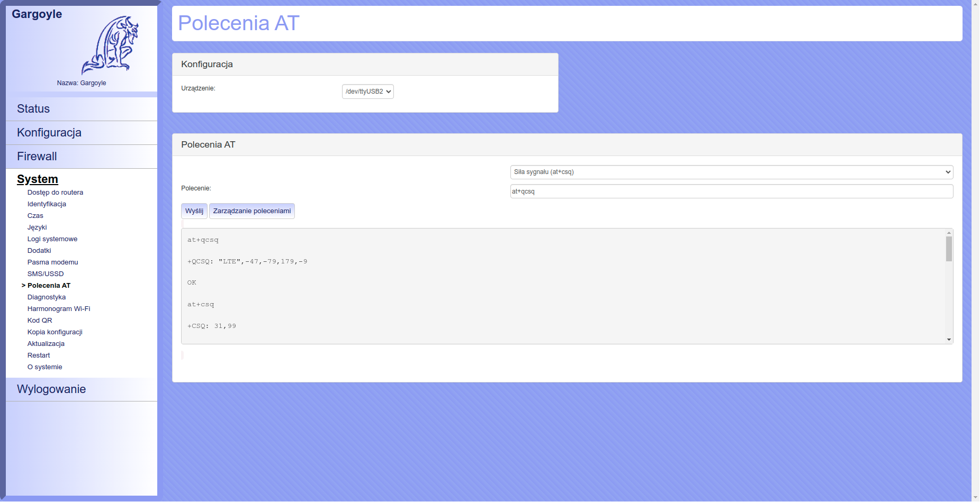Go to SMS/USSD page
980x502 pixels.
coord(46,274)
